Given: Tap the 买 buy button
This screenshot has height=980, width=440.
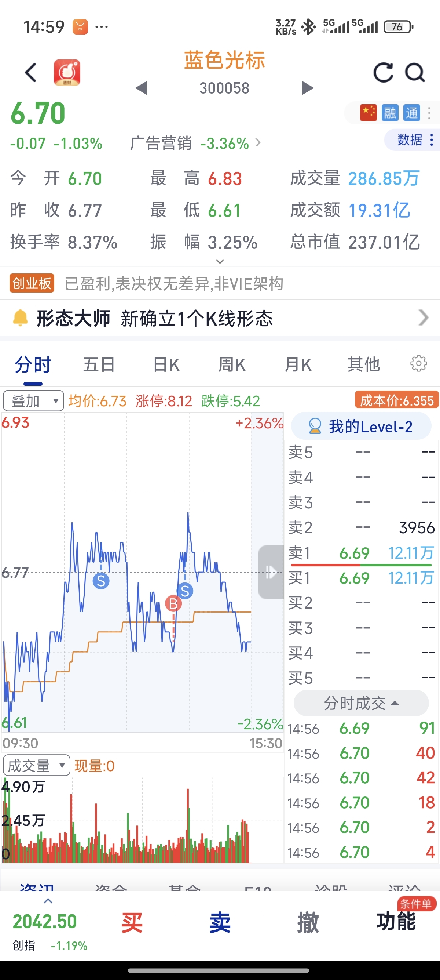Looking at the screenshot, I should click(x=132, y=922).
